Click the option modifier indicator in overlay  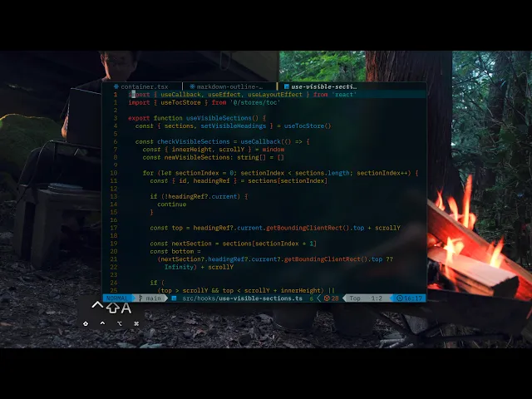pyautogui.click(x=120, y=323)
